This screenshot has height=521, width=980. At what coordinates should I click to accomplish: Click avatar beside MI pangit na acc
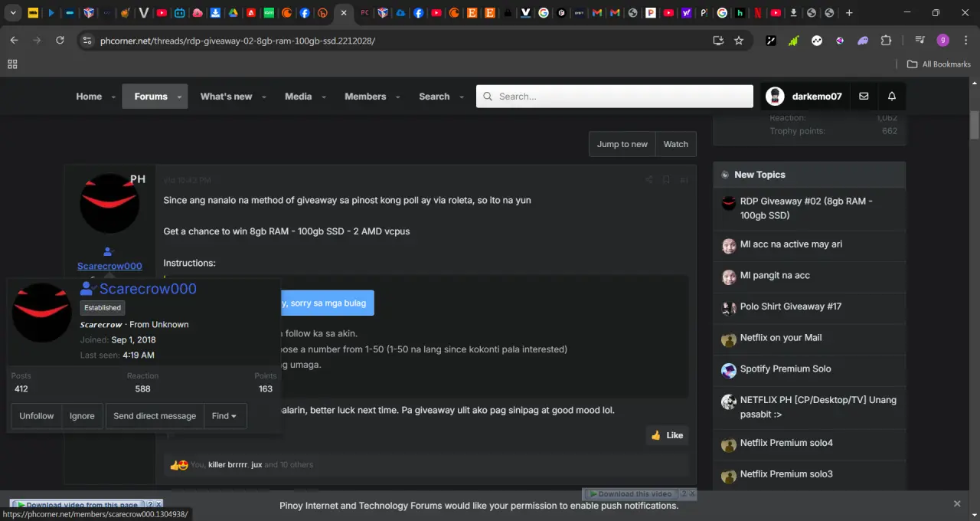point(729,277)
